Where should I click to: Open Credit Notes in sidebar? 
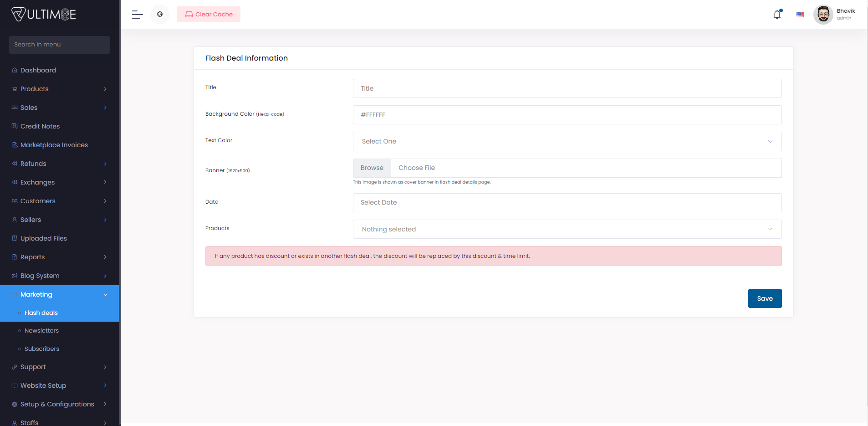pyautogui.click(x=40, y=126)
